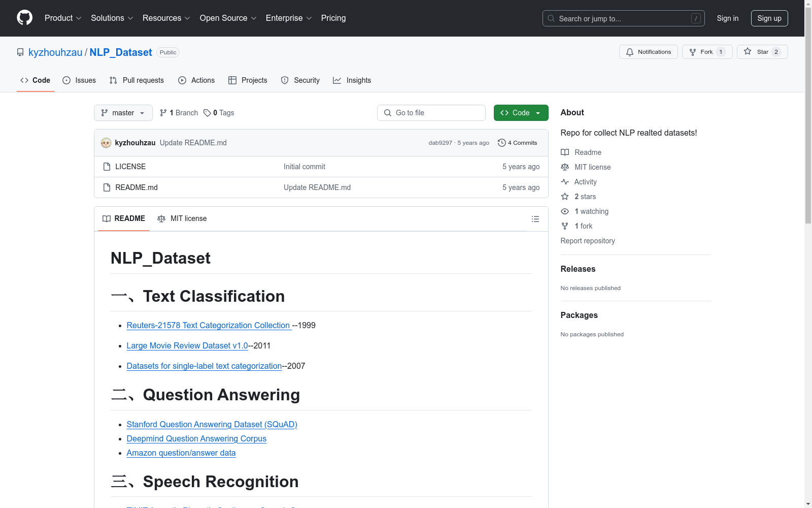The image size is (812, 508).
Task: Click the clock history icon beside 4 Commits
Action: point(502,143)
